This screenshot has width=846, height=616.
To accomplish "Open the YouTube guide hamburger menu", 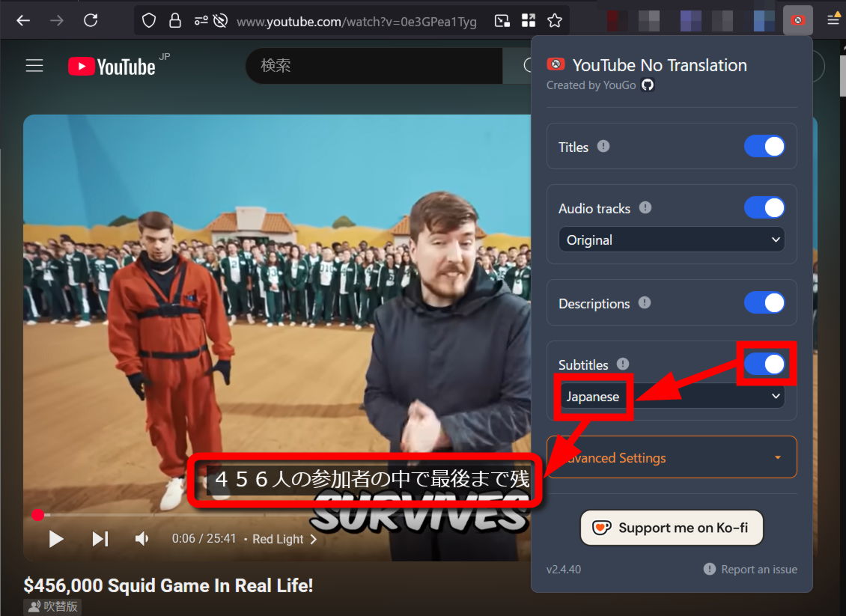I will pyautogui.click(x=34, y=66).
